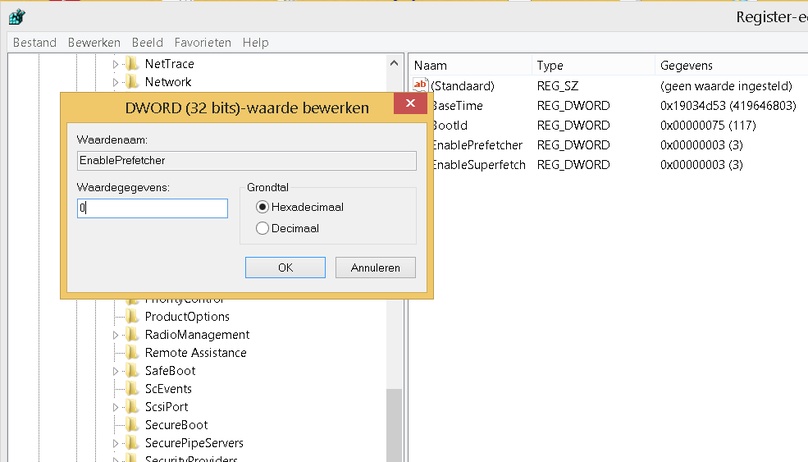The height and width of the screenshot is (462, 808).
Task: Confirm the DWORD edit with OK
Action: (x=285, y=267)
